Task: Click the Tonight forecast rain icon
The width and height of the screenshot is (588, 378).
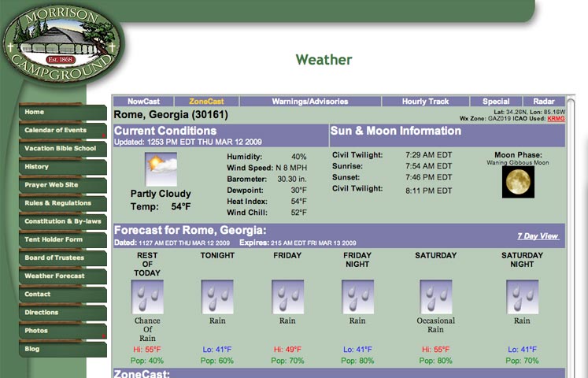Action: pos(217,297)
